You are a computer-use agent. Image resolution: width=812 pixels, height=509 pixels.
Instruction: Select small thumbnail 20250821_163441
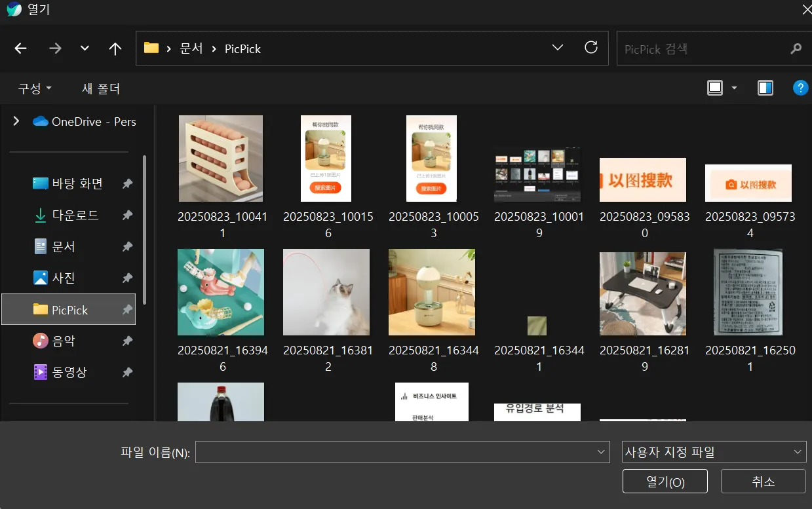point(537,326)
